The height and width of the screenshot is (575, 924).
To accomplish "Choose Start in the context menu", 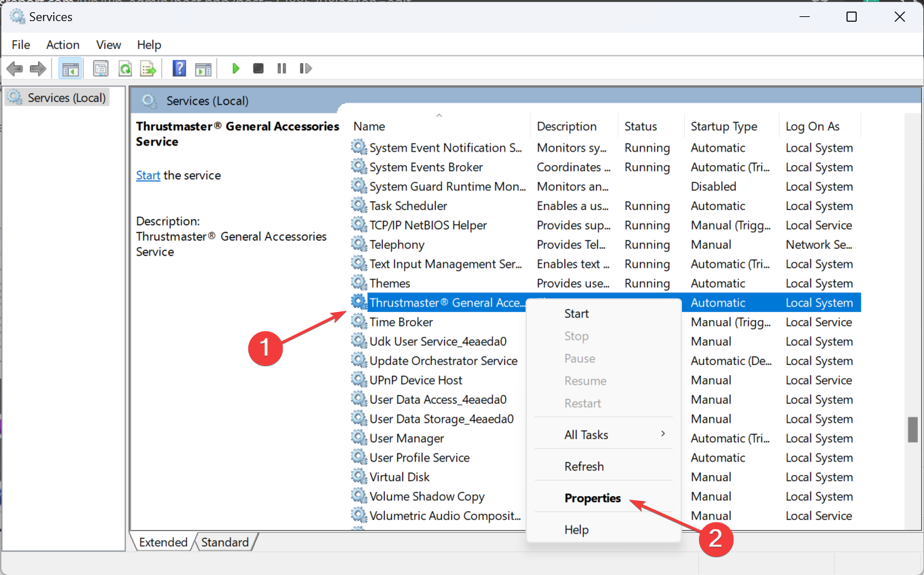I will coord(604,313).
